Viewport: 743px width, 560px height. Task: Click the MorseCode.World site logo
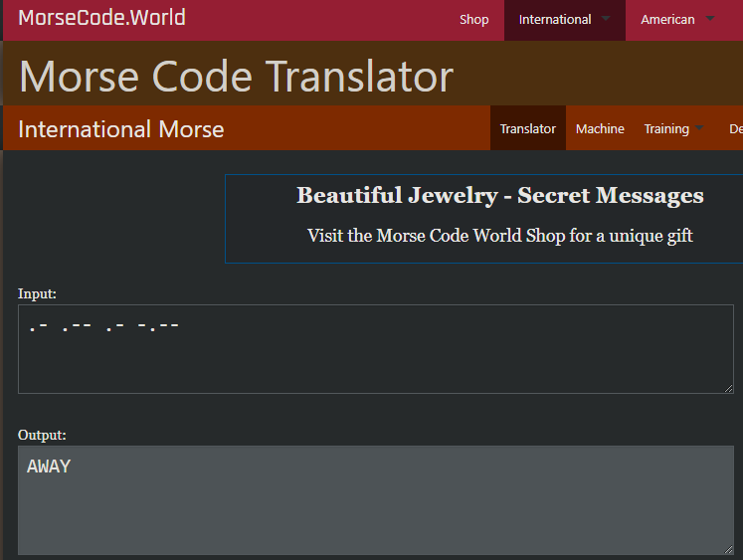click(101, 19)
